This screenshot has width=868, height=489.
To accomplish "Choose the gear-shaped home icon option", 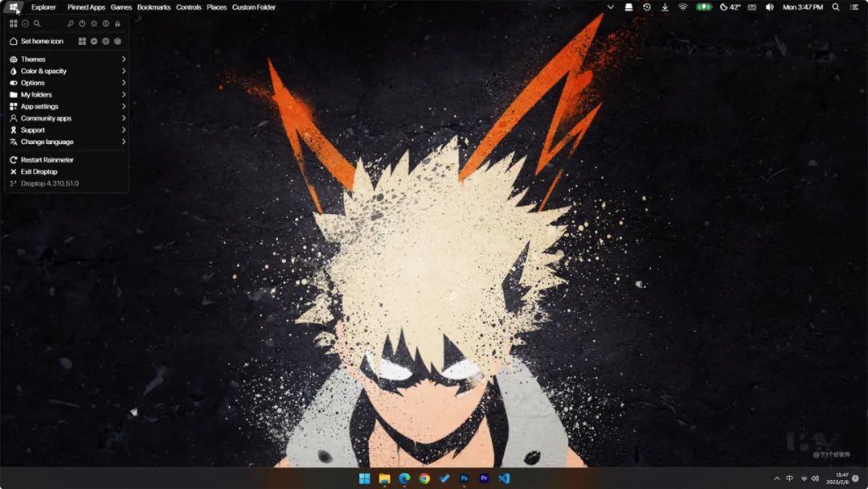I will (106, 42).
